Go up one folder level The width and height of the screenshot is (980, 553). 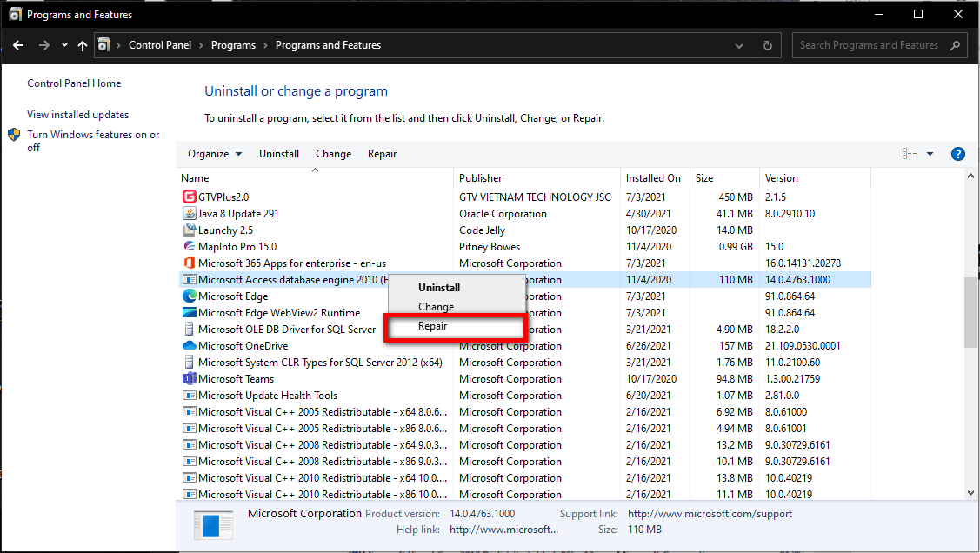tap(83, 45)
